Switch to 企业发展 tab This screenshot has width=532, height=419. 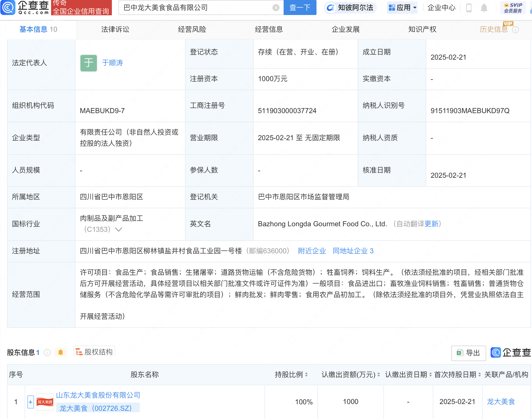point(346,29)
